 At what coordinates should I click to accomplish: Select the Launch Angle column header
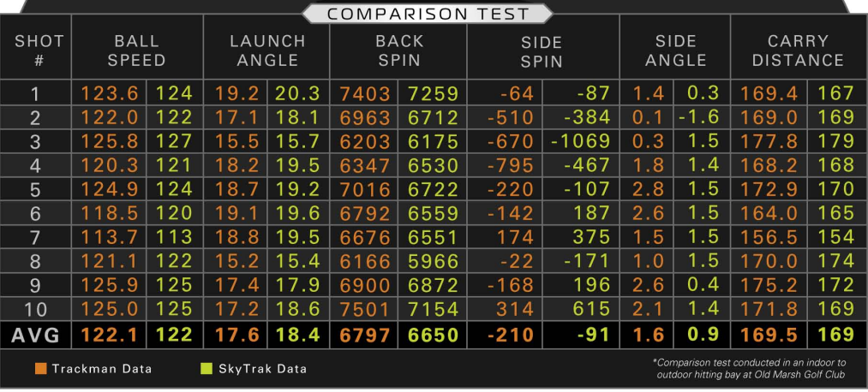point(267,51)
